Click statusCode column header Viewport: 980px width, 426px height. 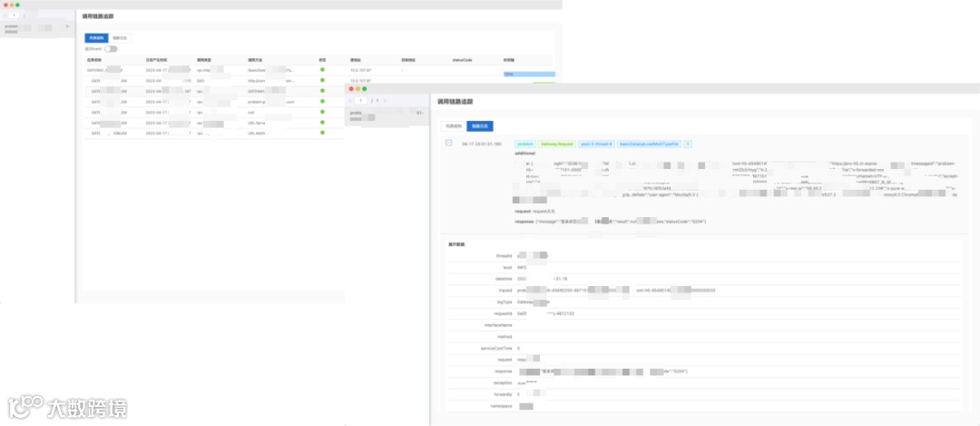pos(462,60)
